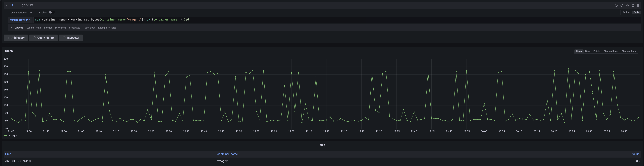
Task: Switch to the Builder tab
Action: click(626, 12)
